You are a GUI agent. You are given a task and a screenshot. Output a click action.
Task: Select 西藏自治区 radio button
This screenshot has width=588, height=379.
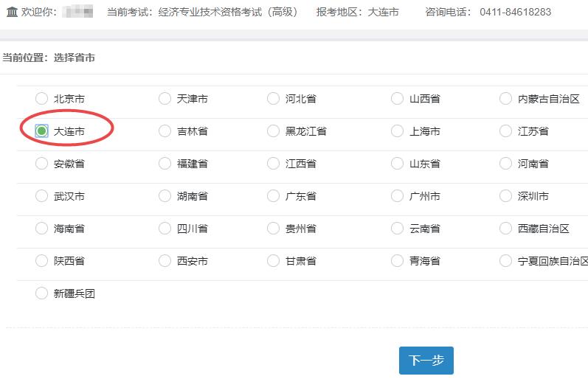click(505, 229)
